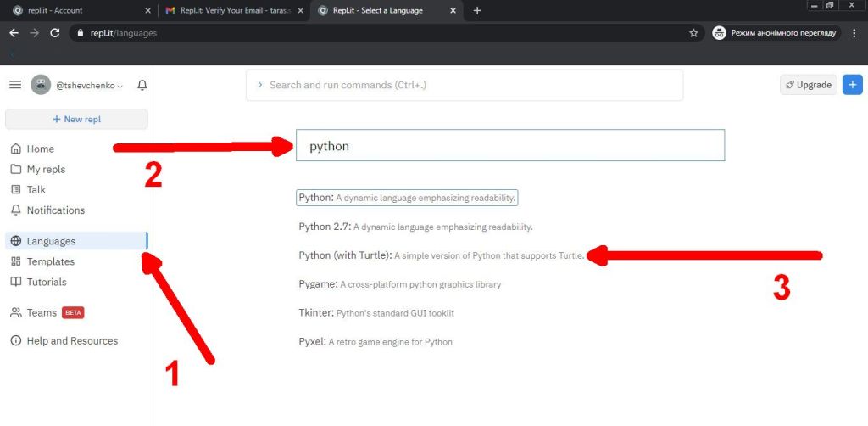Click the Home house icon
Viewport: 868px width, 426px height.
(16, 149)
